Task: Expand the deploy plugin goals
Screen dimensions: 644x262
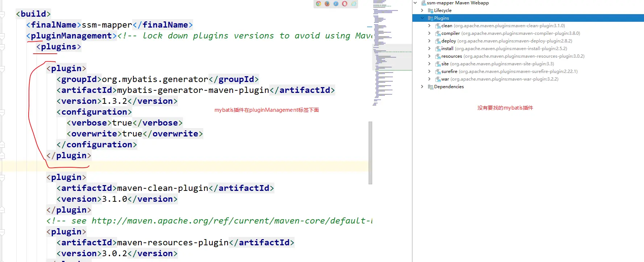Action: point(429,41)
